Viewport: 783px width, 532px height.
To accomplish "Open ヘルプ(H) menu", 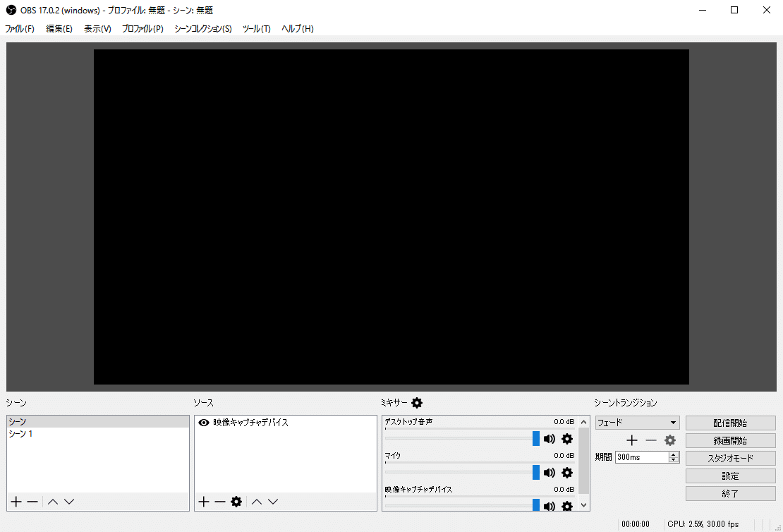I will 298,28.
